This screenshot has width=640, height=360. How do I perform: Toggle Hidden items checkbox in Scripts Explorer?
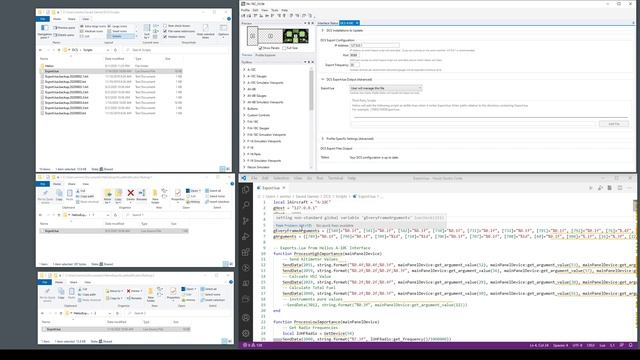165,36
